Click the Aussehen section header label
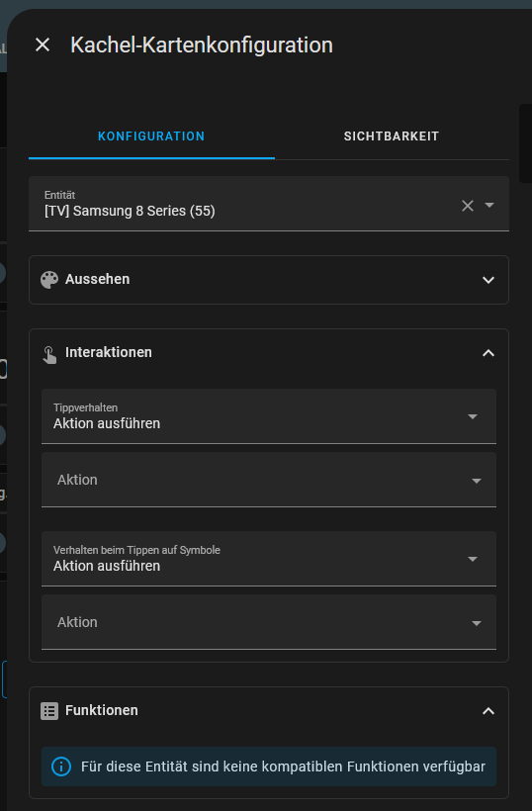532x811 pixels. (97, 279)
